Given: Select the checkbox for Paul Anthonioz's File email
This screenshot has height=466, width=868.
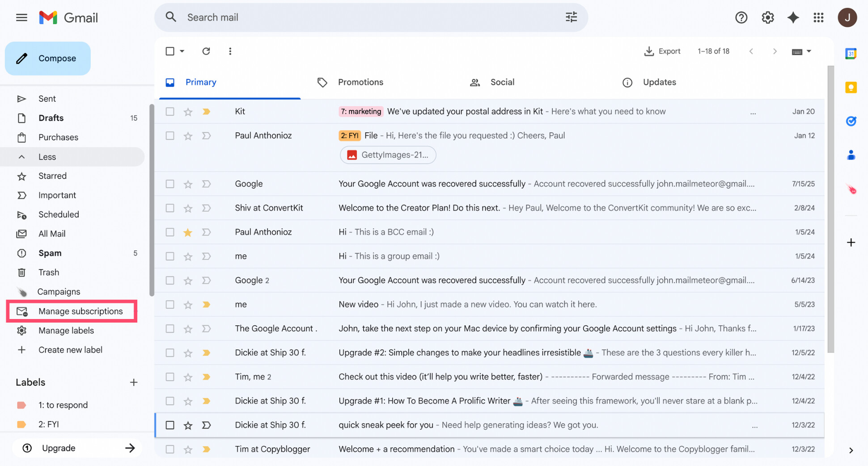Looking at the screenshot, I should pyautogui.click(x=169, y=135).
